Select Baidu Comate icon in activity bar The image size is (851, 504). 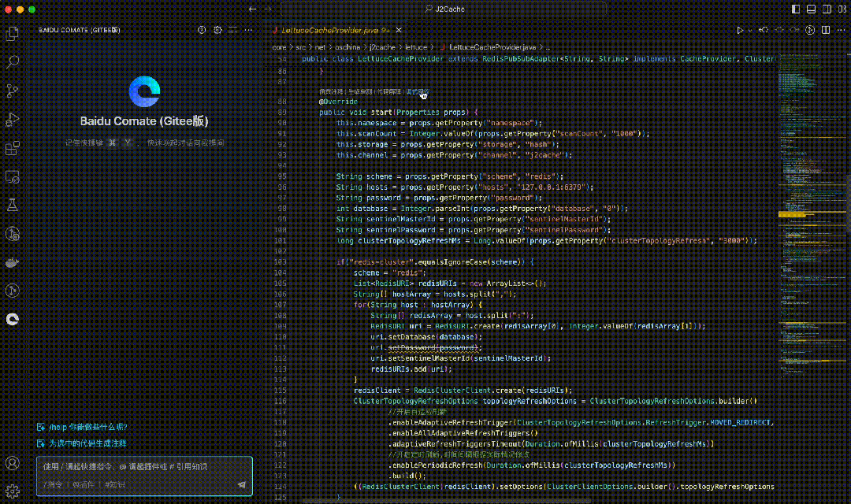[13, 319]
